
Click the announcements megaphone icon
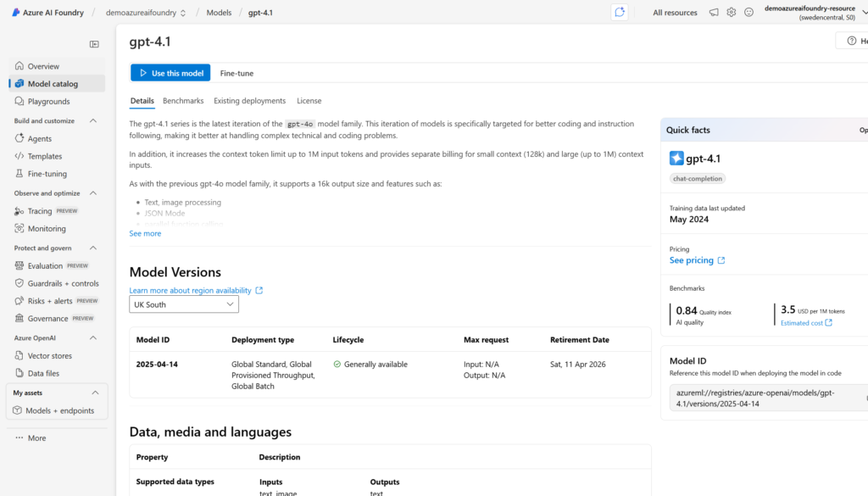pos(714,12)
